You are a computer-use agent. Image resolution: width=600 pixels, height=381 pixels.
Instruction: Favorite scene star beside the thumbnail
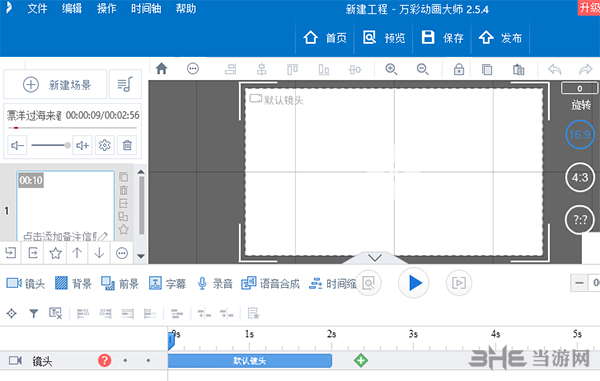(124, 230)
